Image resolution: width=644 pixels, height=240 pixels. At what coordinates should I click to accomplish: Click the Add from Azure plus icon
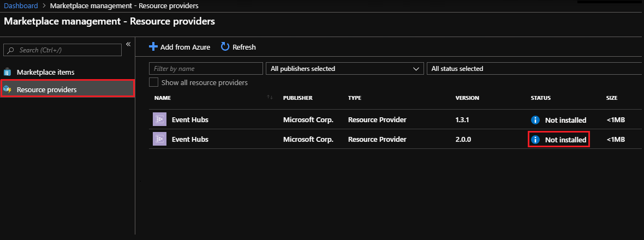(x=153, y=47)
